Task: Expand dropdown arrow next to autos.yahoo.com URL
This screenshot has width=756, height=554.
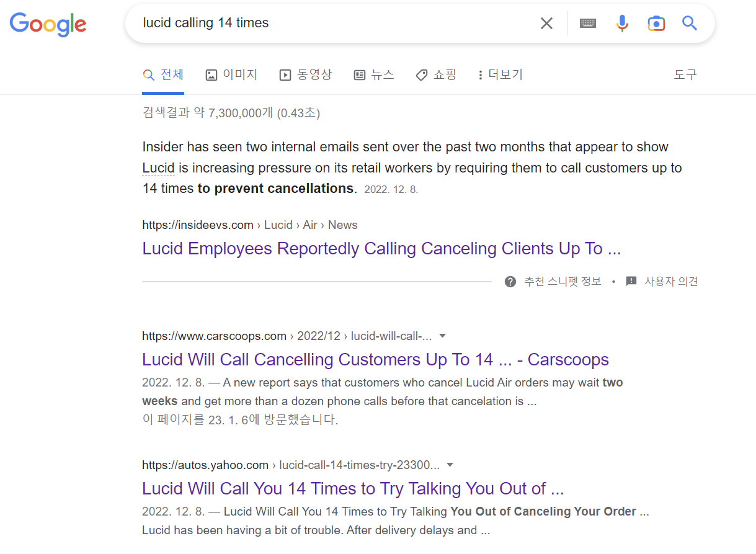Action: pos(450,465)
